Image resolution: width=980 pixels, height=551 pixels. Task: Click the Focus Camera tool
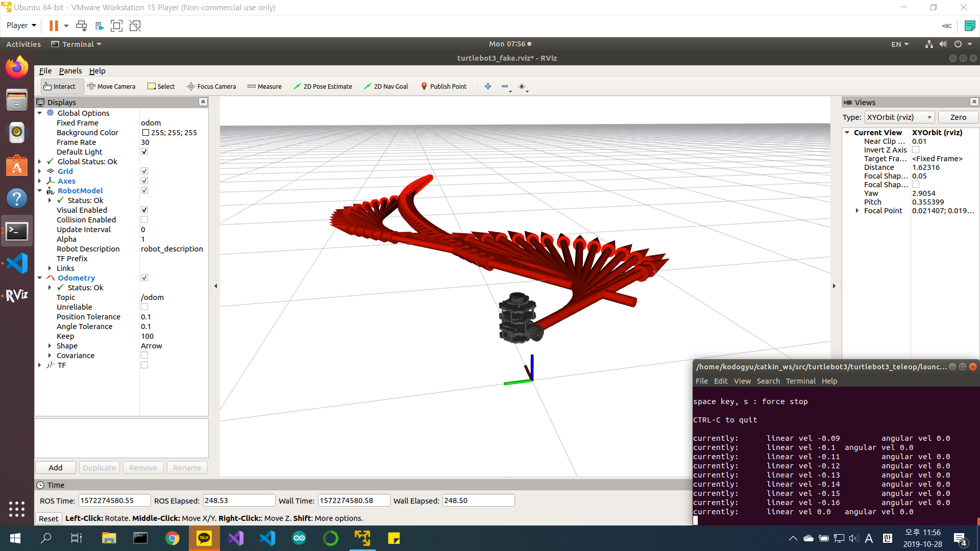coord(211,86)
